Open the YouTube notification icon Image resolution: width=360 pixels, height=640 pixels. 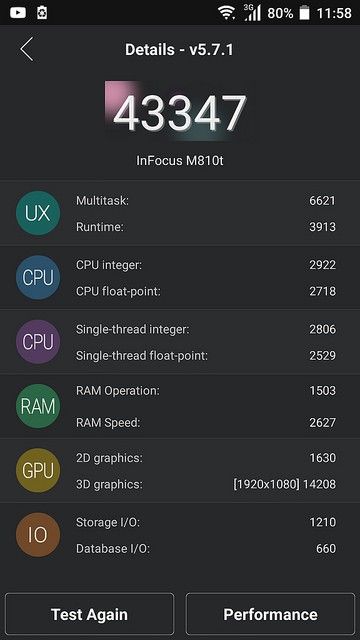(18, 13)
